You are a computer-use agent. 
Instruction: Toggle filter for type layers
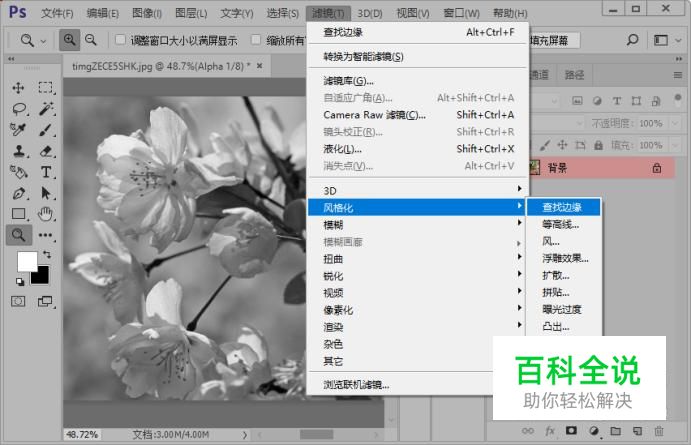(x=617, y=101)
